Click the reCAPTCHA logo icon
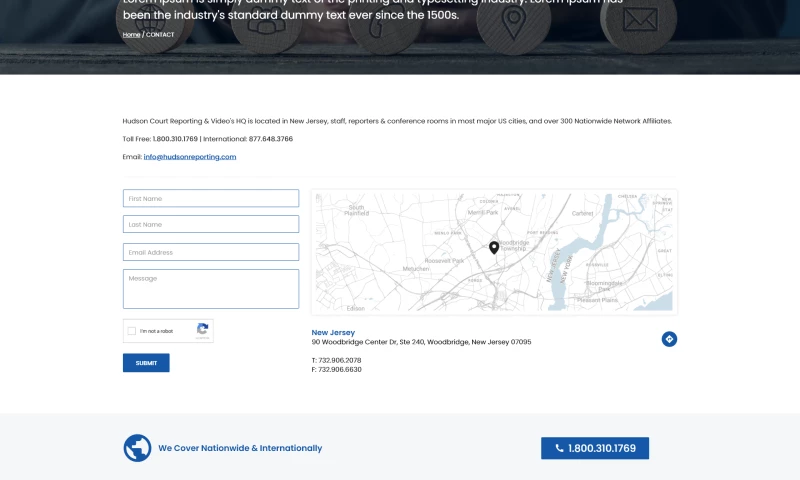The width and height of the screenshot is (800, 480). tap(202, 329)
